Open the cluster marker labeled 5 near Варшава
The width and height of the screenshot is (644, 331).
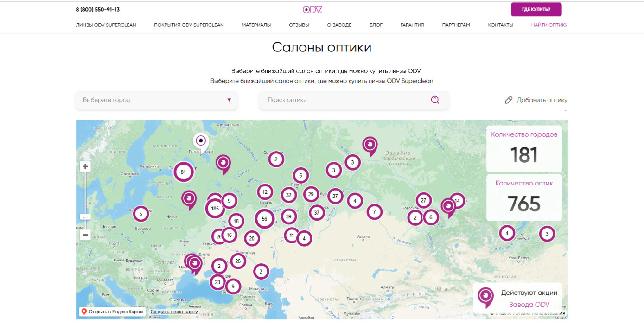[x=141, y=214]
